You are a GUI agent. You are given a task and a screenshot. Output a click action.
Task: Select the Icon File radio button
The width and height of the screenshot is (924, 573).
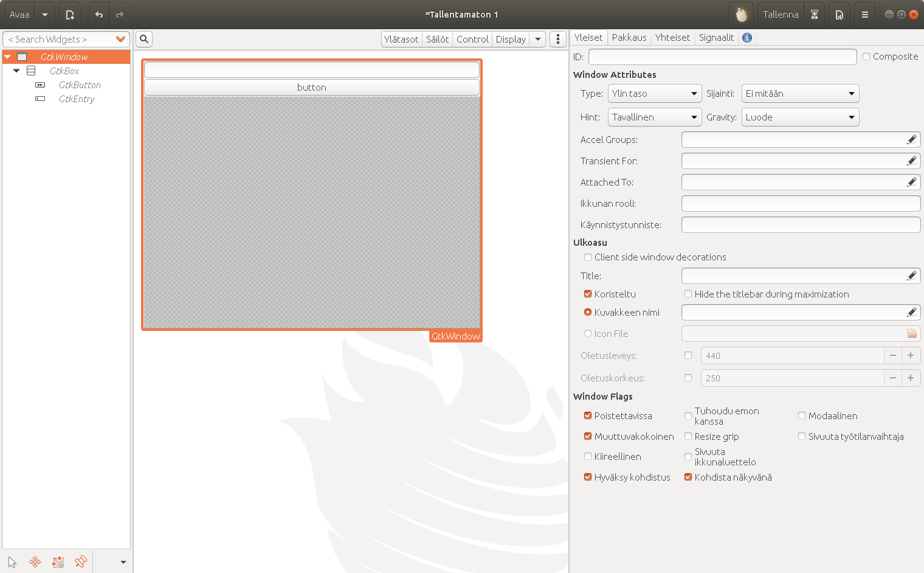click(588, 334)
